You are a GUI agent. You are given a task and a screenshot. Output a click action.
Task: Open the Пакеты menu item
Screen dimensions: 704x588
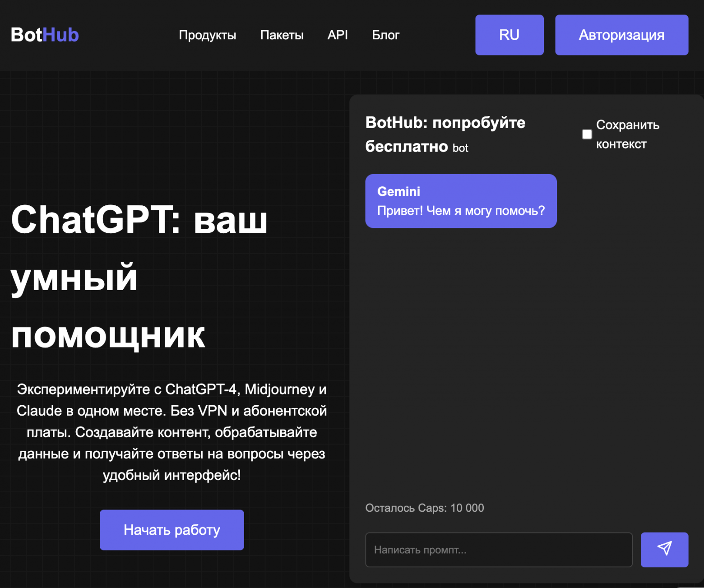coord(282,35)
